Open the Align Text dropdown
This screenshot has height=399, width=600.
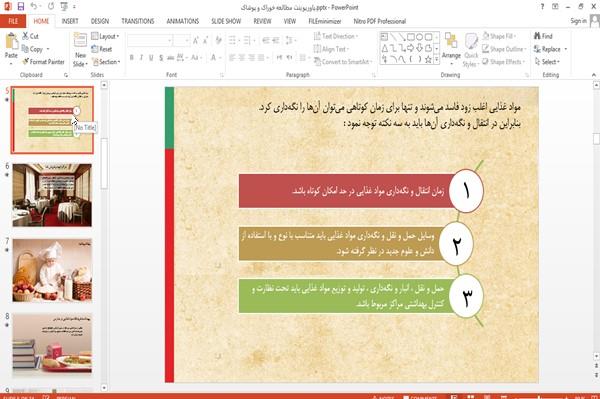coord(331,49)
